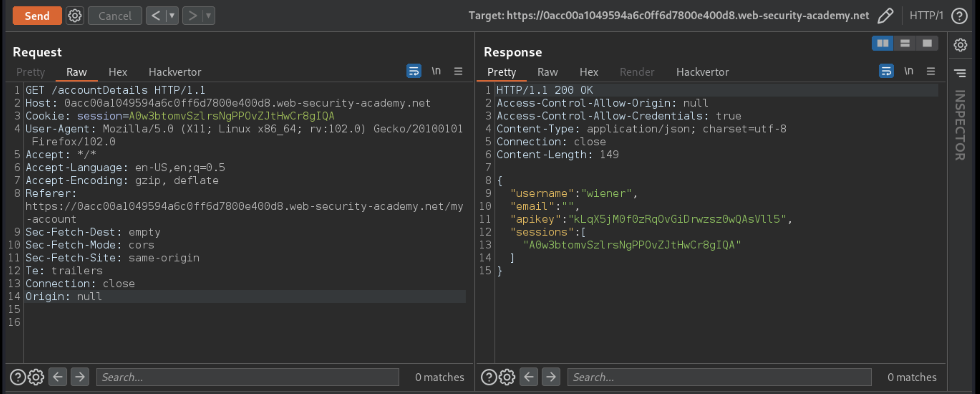Click the Request 0 matches label

pyautogui.click(x=439, y=377)
